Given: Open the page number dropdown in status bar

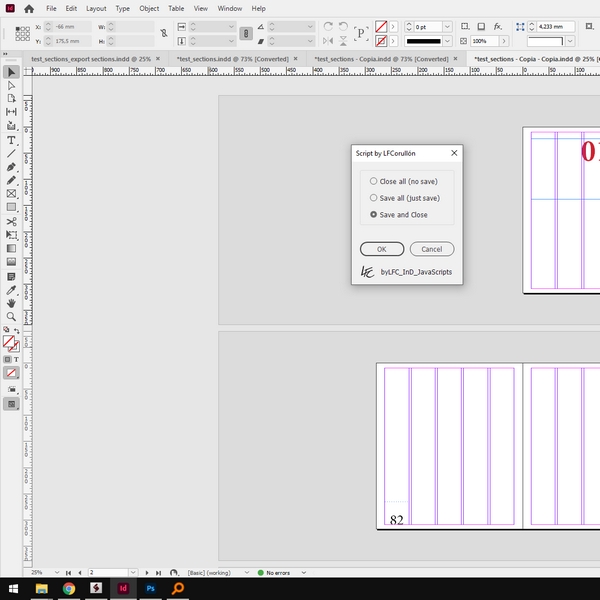Looking at the screenshot, I should [x=133, y=572].
